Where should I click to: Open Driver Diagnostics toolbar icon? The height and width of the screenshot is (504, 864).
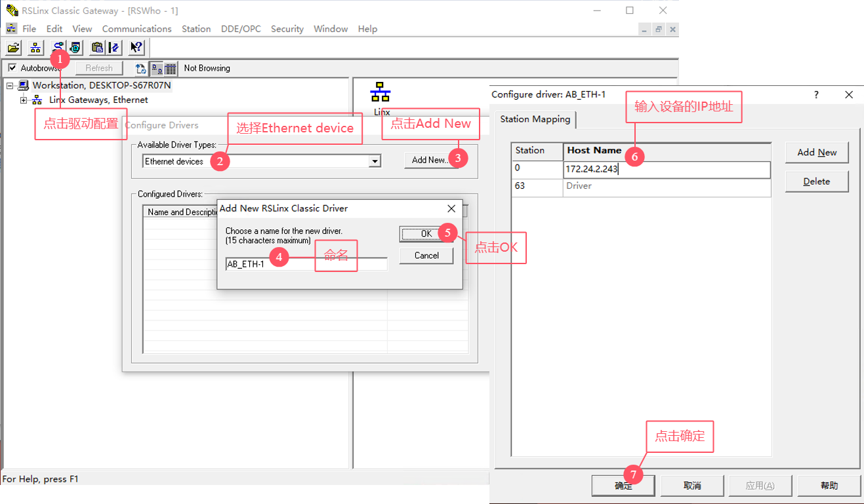coord(75,47)
